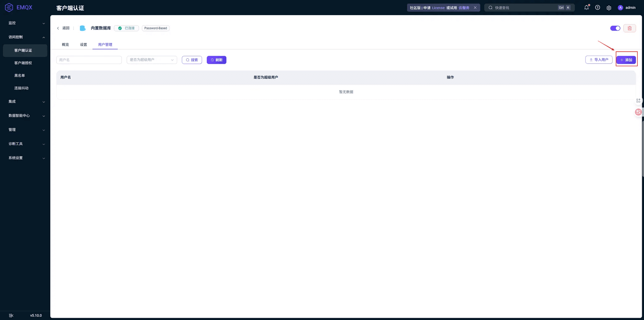Click the notification bell icon

(586, 8)
